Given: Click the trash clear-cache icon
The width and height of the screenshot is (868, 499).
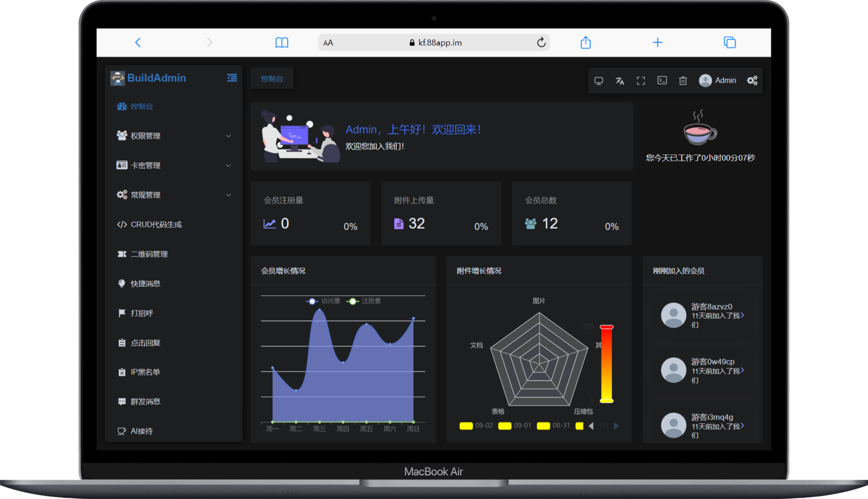Looking at the screenshot, I should 683,81.
